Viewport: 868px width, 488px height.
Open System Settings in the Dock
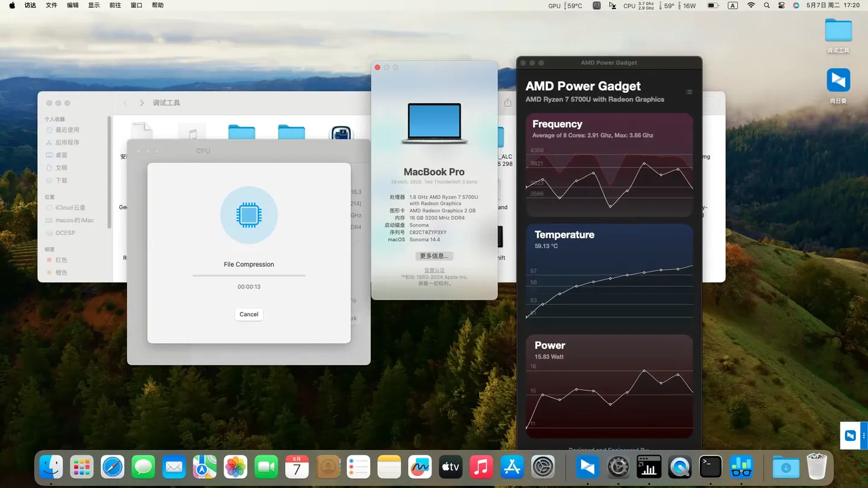click(x=542, y=467)
